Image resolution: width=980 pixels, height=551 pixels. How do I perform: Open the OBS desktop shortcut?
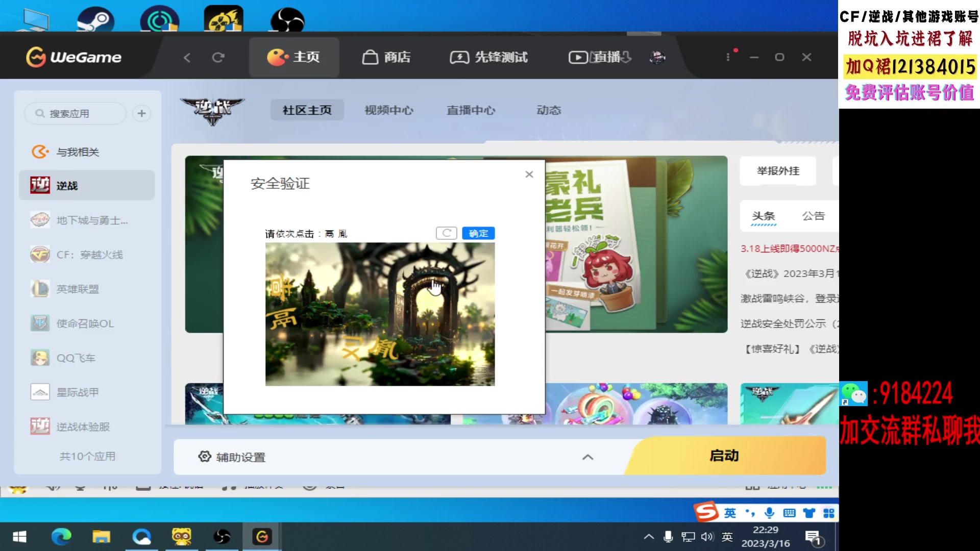[287, 19]
